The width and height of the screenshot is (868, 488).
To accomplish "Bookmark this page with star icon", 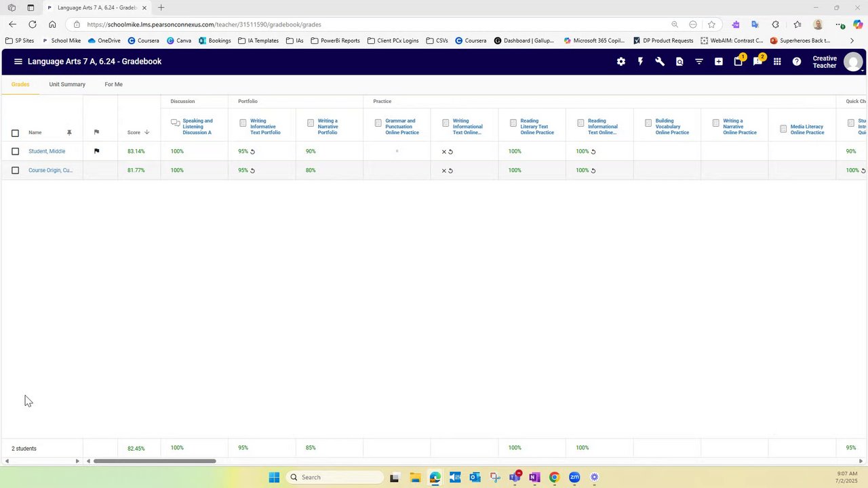I will point(711,24).
